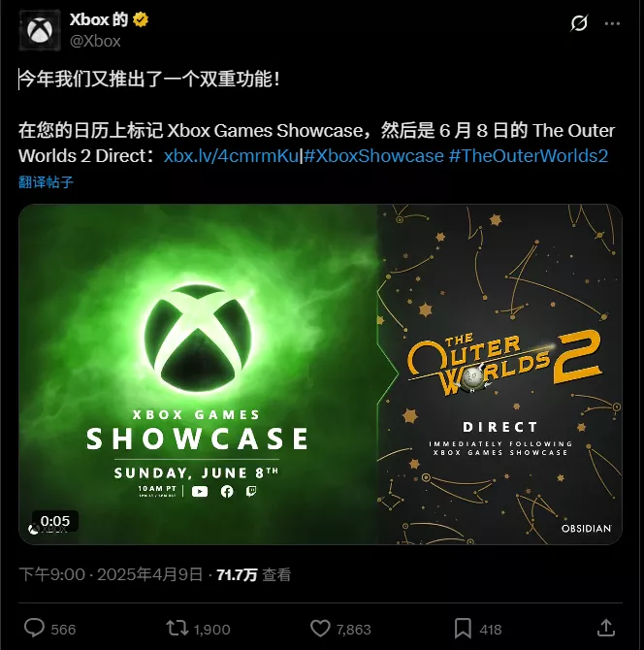Click the 0:05 video duration badge
The height and width of the screenshot is (650, 644).
pyautogui.click(x=55, y=521)
